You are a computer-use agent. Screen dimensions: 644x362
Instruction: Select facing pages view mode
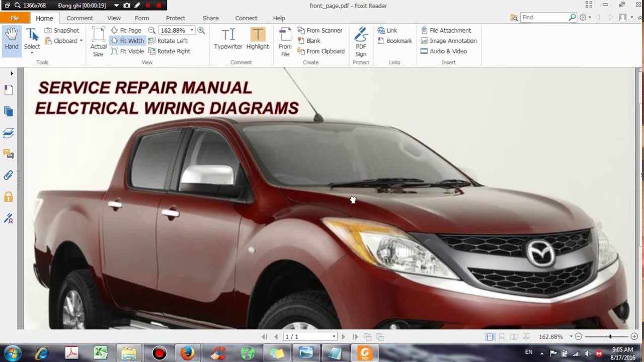point(514,337)
